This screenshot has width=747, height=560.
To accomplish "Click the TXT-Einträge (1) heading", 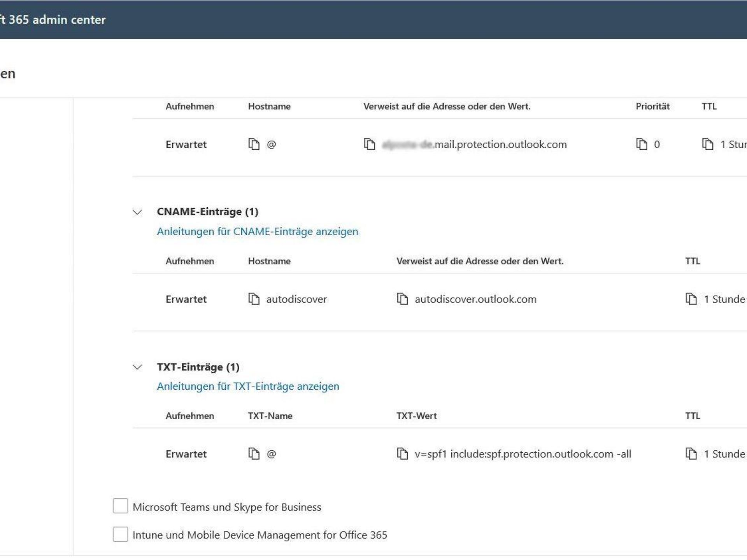I will (198, 367).
